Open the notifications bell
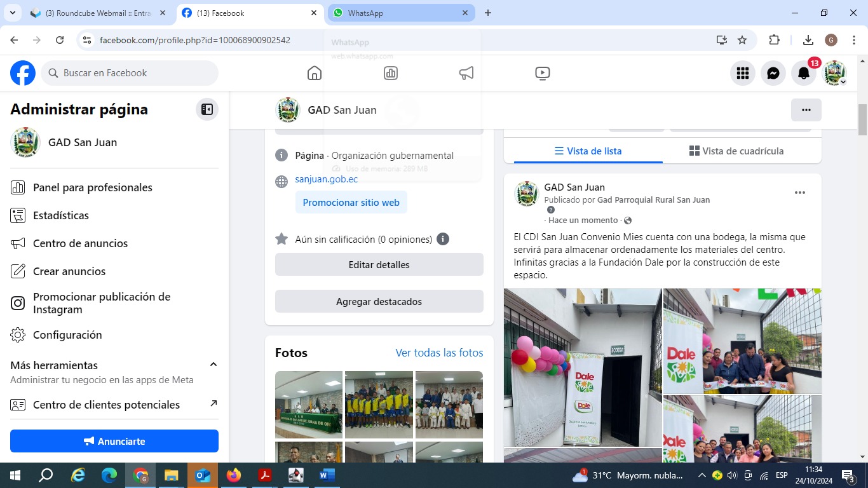The image size is (868, 488). tap(804, 73)
